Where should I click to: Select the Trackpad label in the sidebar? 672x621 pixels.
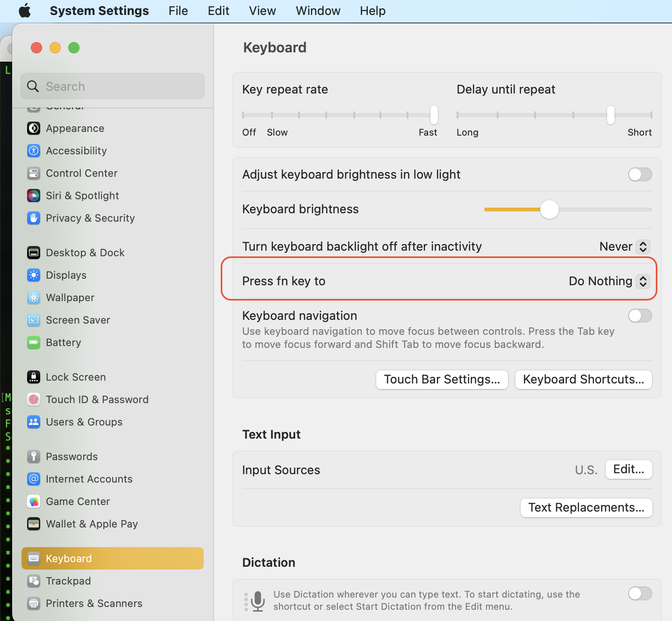point(68,581)
